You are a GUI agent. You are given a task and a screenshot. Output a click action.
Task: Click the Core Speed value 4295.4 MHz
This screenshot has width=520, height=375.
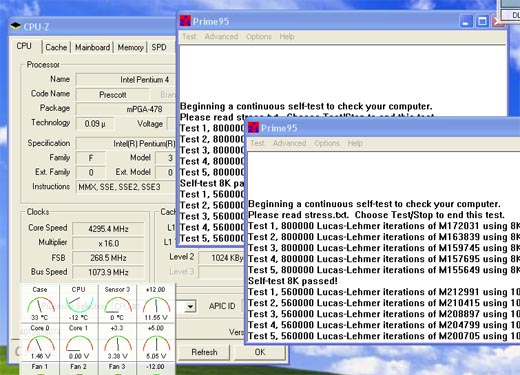(x=108, y=229)
